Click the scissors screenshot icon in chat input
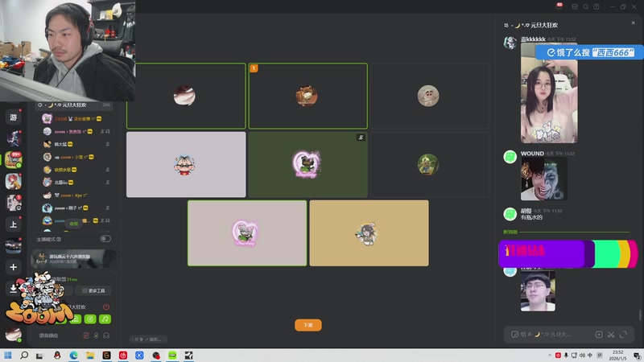The height and width of the screenshot is (362, 644). coord(611,335)
